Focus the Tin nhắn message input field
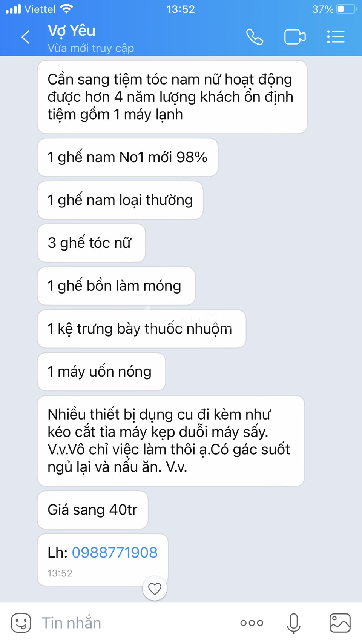 (x=136, y=623)
